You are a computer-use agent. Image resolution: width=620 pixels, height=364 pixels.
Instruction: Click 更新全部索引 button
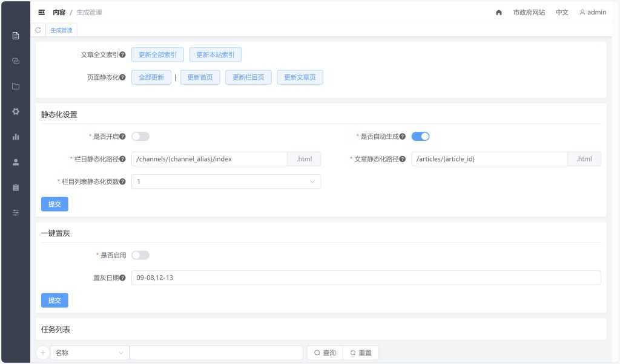pyautogui.click(x=158, y=55)
